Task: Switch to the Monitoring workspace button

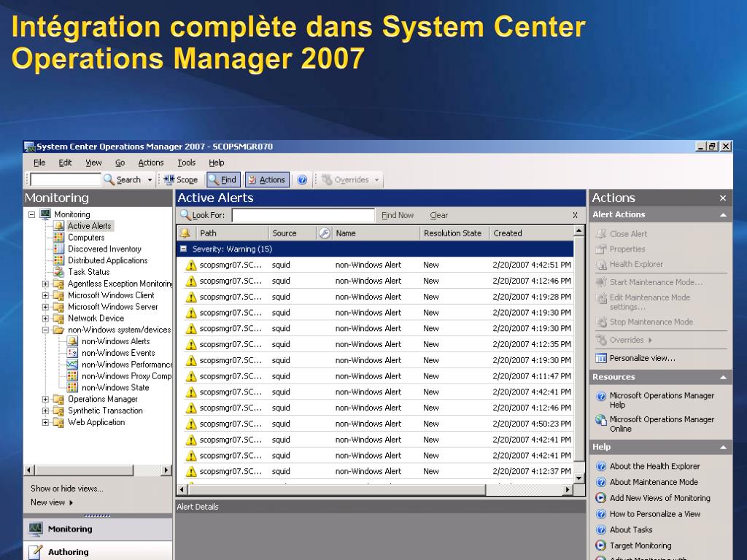Action: (98, 529)
